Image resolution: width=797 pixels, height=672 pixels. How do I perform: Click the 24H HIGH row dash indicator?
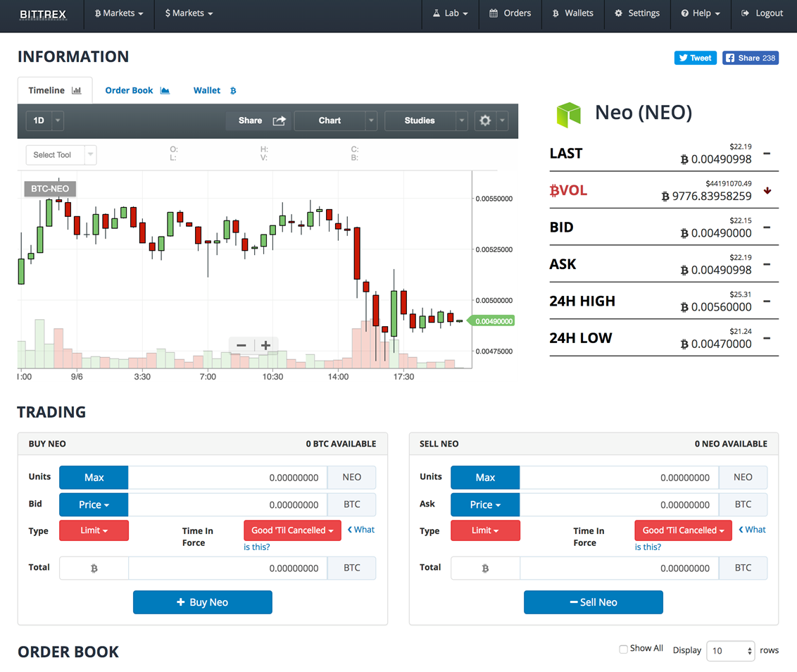coord(767,301)
